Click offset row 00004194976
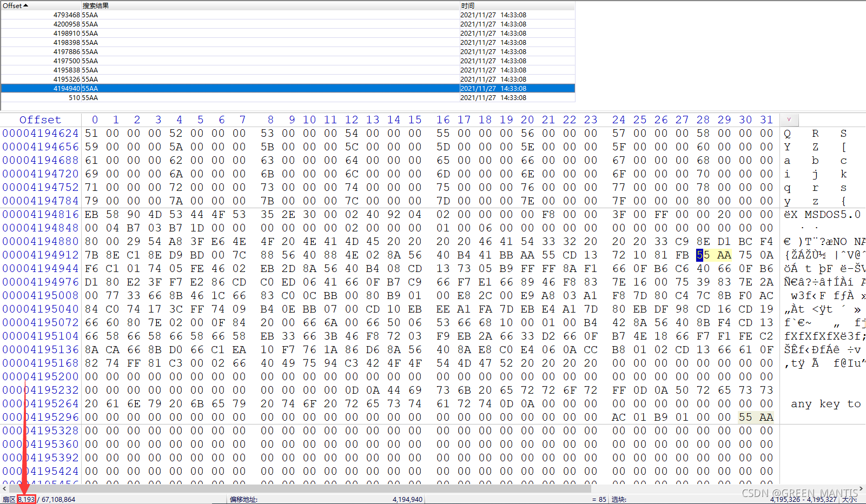The height and width of the screenshot is (504, 866). (41, 282)
